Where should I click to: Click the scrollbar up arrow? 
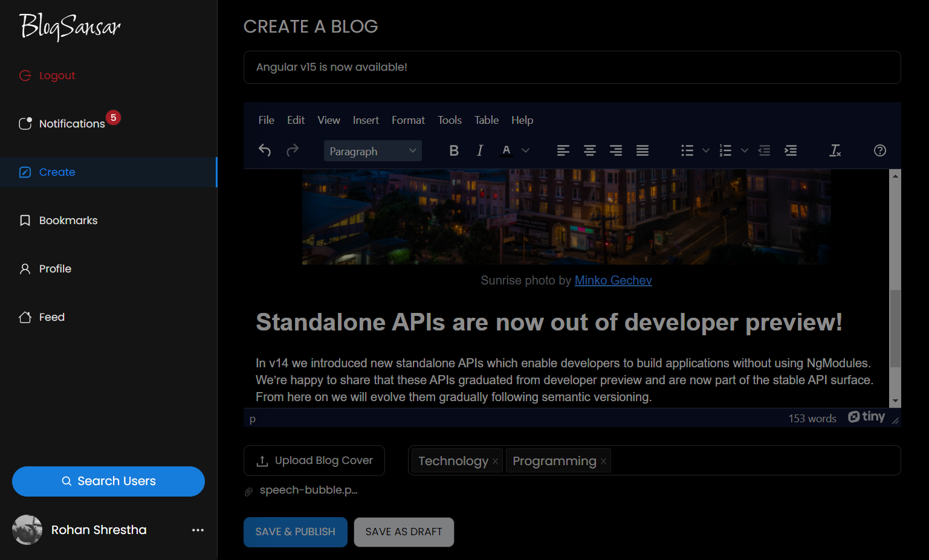pos(895,175)
